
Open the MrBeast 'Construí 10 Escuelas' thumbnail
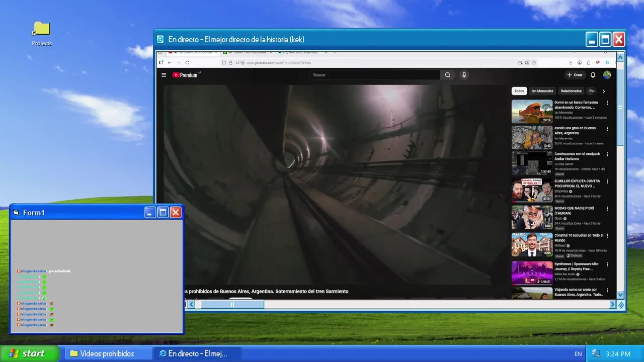[x=532, y=245]
